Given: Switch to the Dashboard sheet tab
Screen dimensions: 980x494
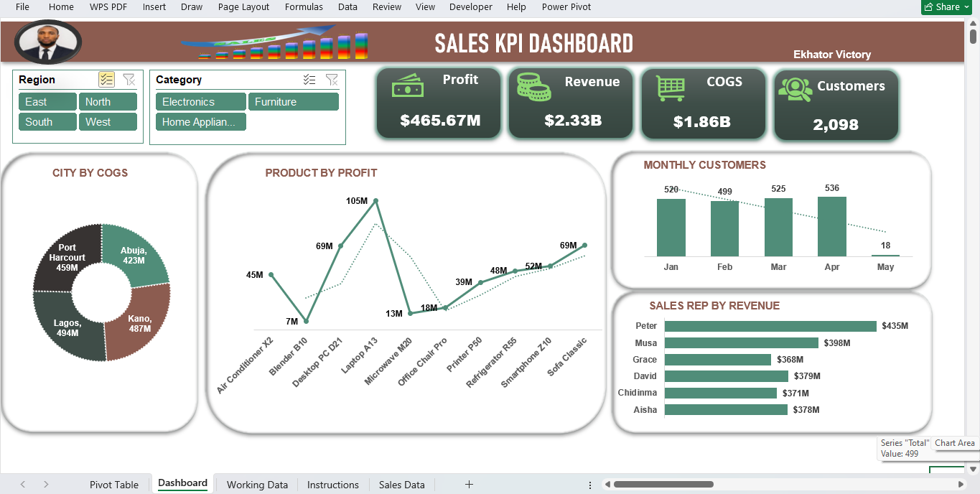Looking at the screenshot, I should 182,483.
